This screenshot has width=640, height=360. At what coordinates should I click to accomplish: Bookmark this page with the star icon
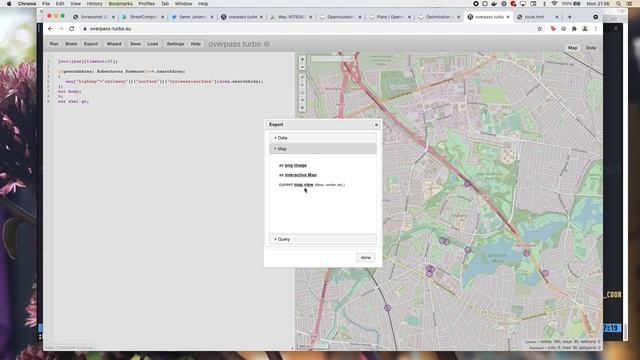tap(540, 29)
